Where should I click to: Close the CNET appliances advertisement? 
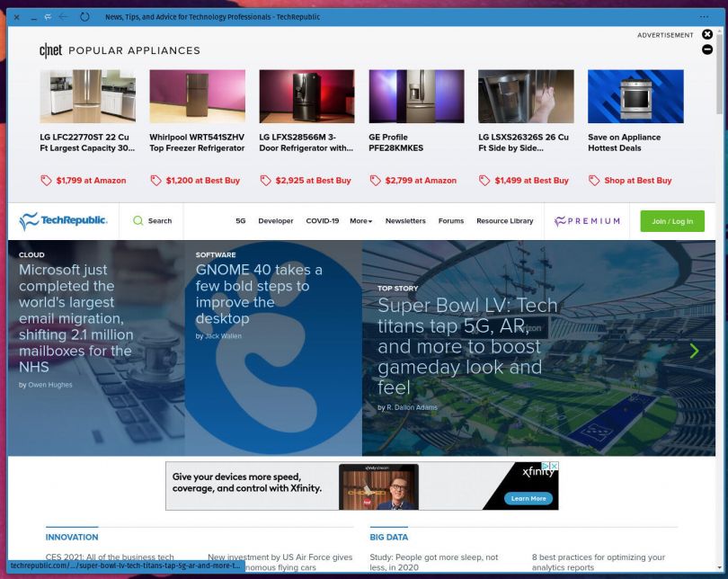707,35
